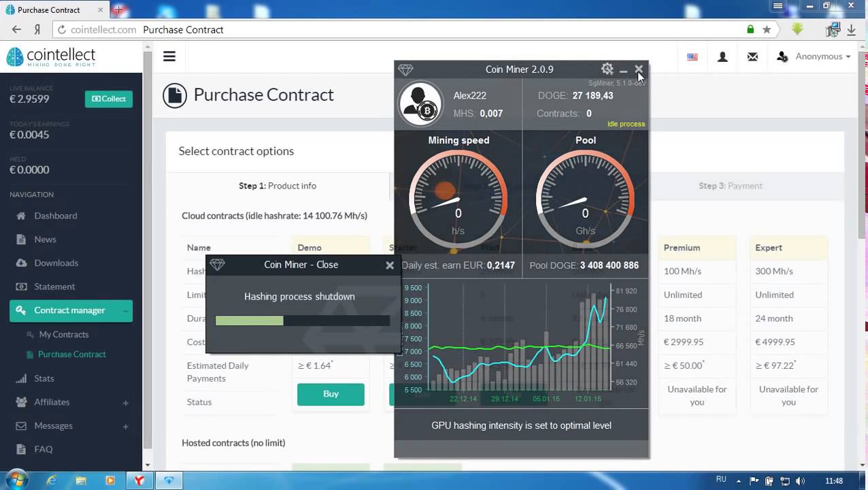Viewport: 868px width, 490px height.
Task: Open News in navigation
Action: [45, 240]
